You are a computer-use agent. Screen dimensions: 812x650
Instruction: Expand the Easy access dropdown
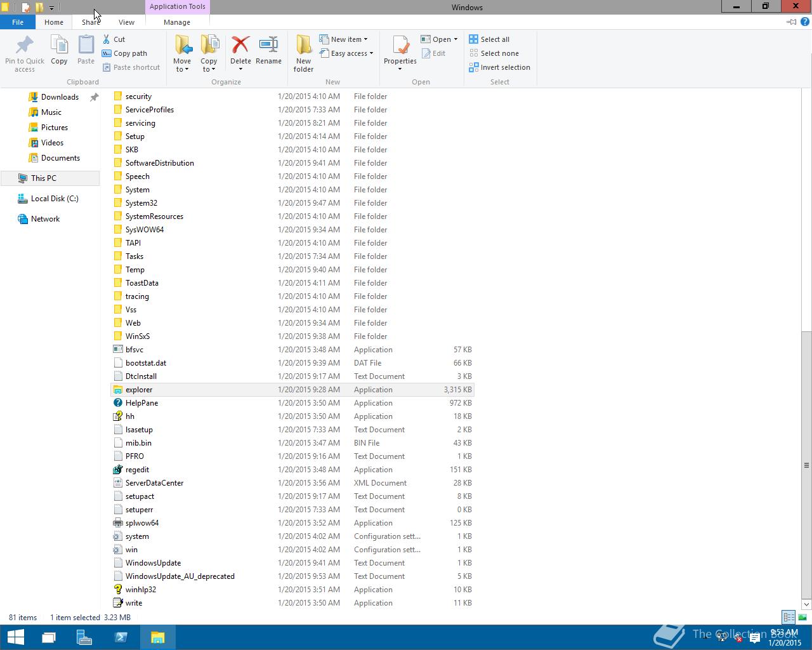pos(371,53)
